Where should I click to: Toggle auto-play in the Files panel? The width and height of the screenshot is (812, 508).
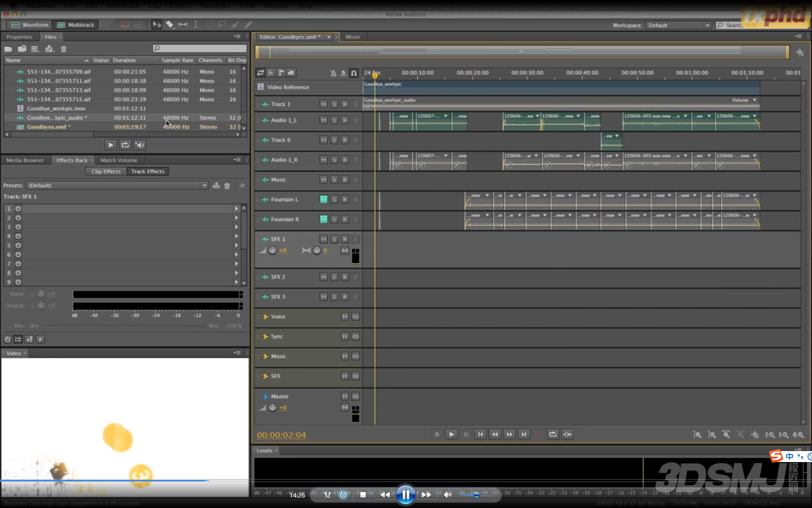coord(140,145)
